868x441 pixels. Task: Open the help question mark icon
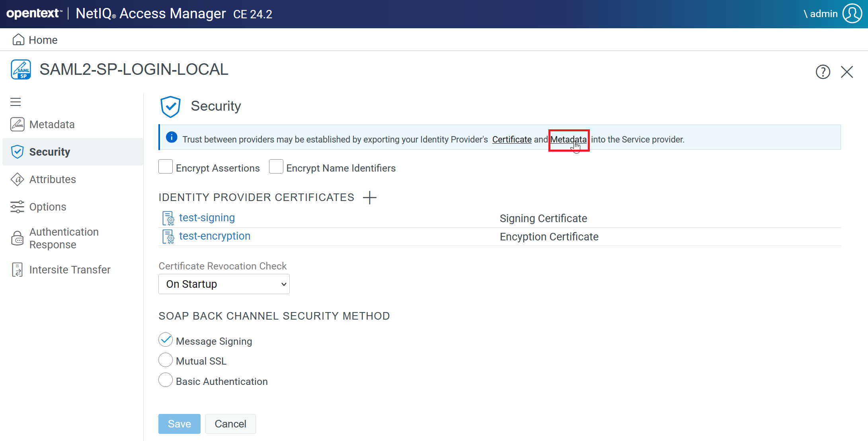[823, 72]
